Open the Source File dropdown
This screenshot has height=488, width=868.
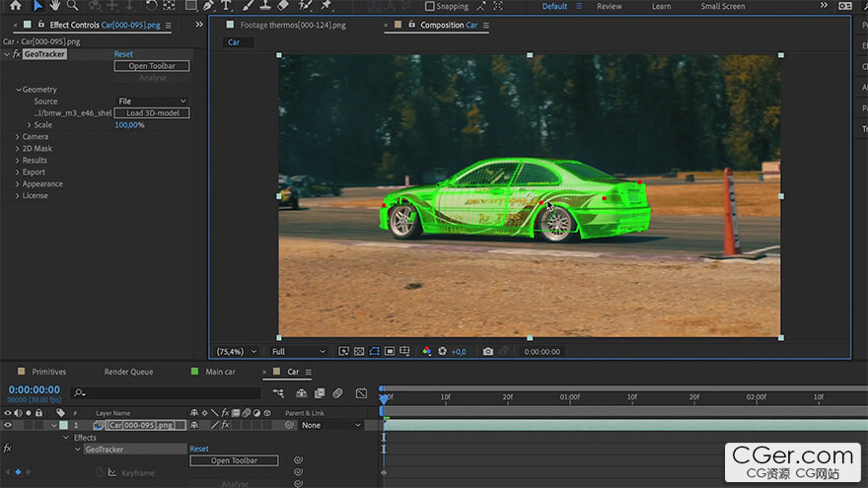point(151,102)
